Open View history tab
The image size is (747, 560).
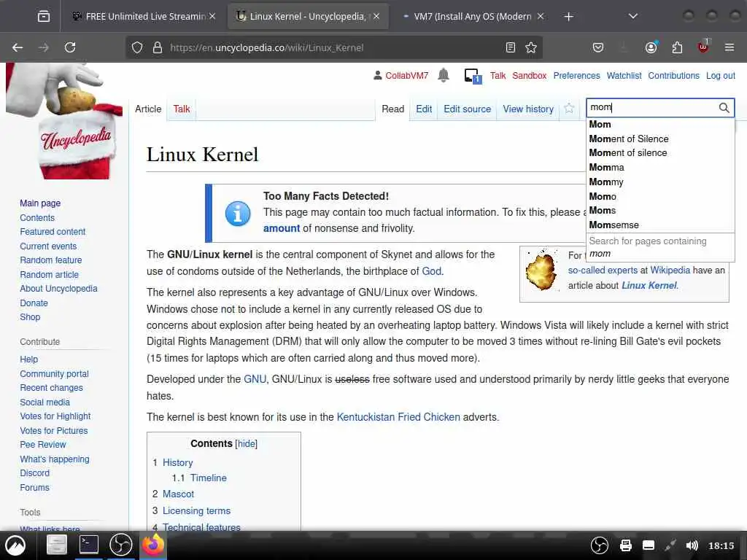tap(528, 109)
